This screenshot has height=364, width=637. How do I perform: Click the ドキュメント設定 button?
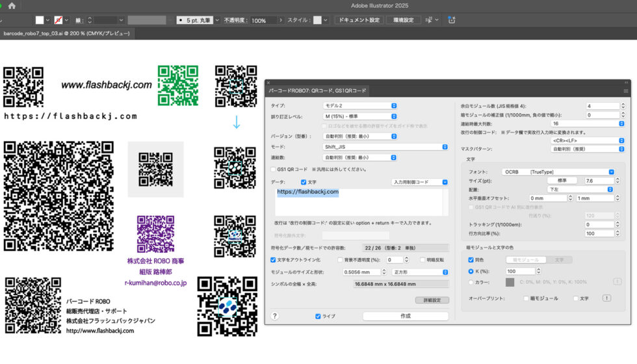(359, 20)
